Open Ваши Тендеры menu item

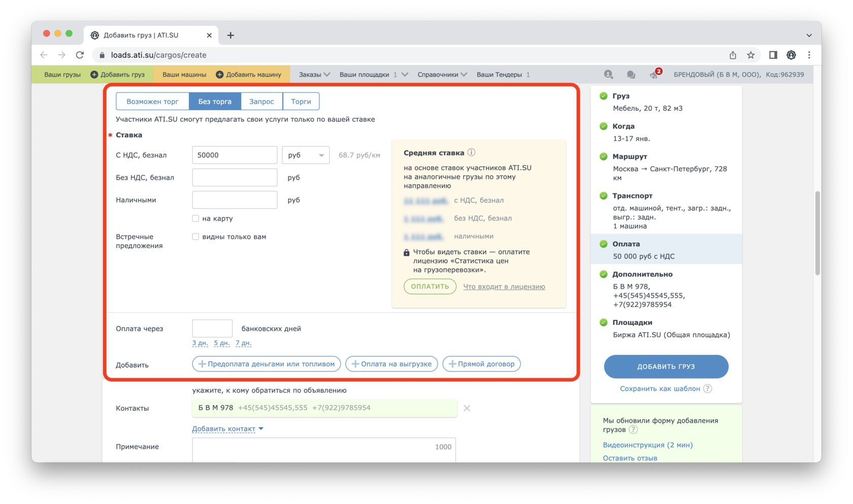click(x=503, y=75)
